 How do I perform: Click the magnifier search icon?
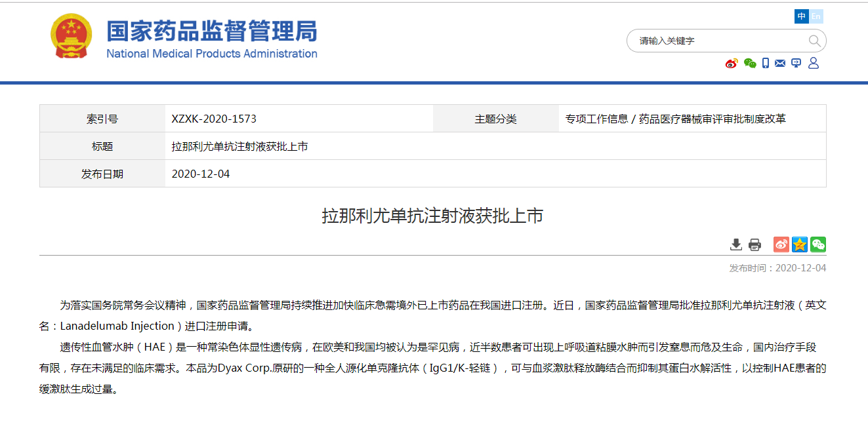(814, 41)
